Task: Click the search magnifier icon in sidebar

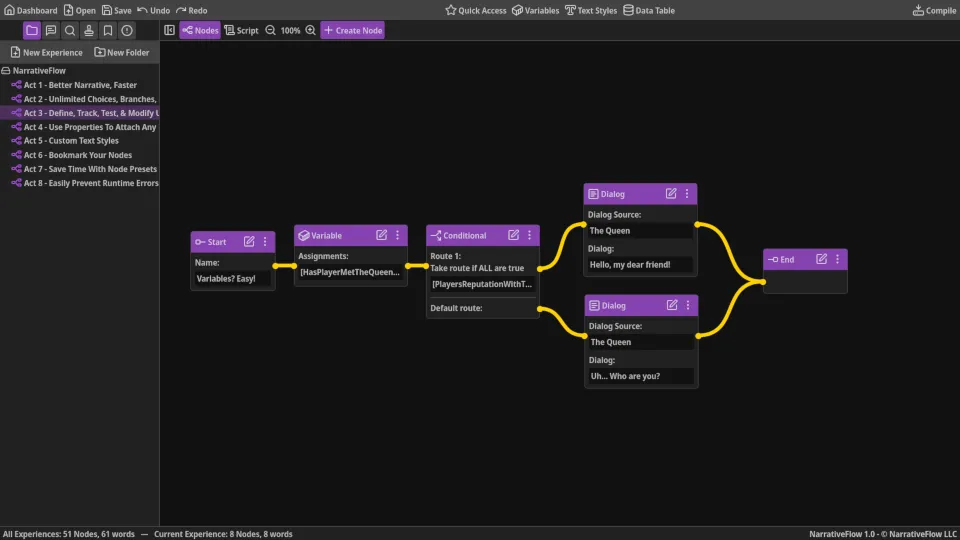Action: tap(70, 31)
